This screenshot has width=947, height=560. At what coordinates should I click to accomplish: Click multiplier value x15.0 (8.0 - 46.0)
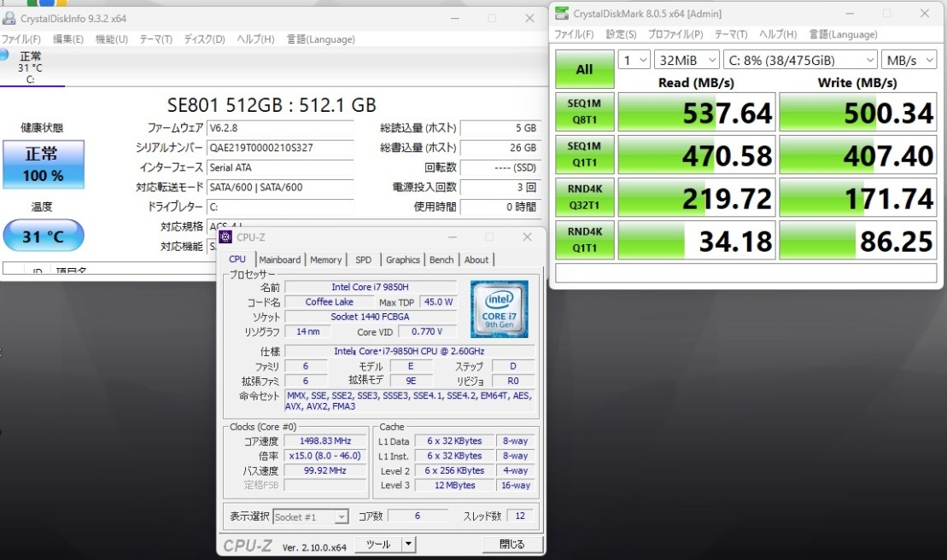325,456
